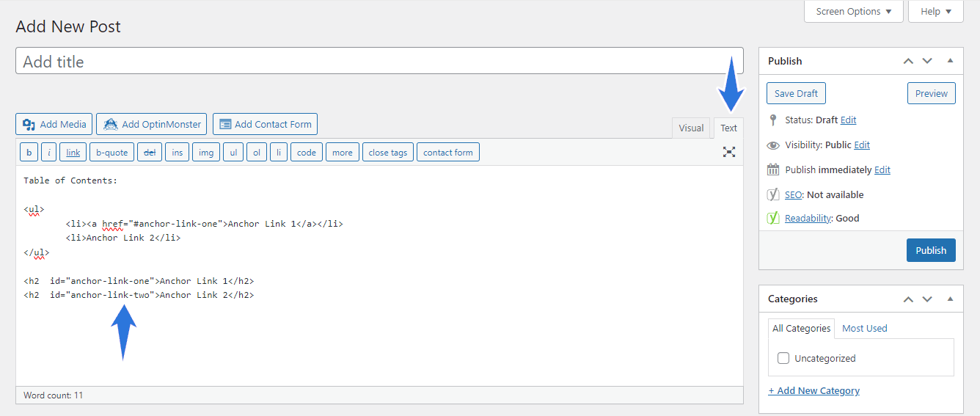Switch to the Text editor tab
Screen dimensions: 980x416
728,128
